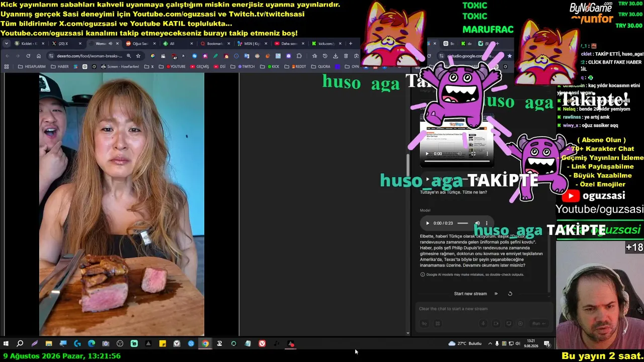Open the taskbar volume speaker icon
Image resolution: width=644 pixels, height=362 pixels.
(x=518, y=343)
